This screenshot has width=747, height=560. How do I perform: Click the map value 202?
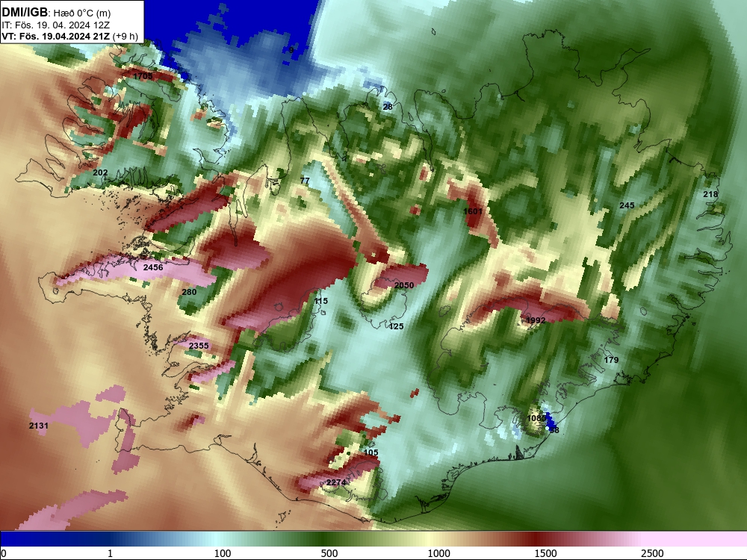tap(100, 172)
